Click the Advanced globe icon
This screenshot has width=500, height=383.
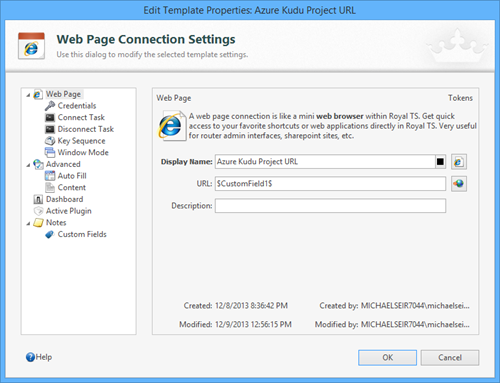(38, 164)
